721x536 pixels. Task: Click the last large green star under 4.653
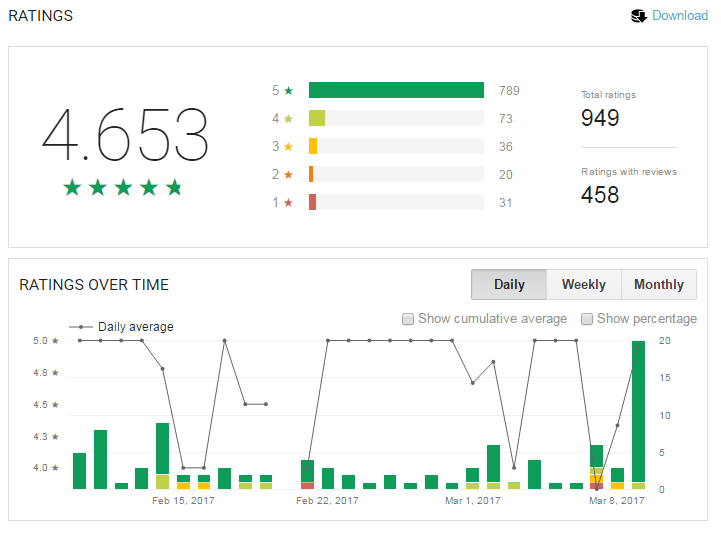click(174, 187)
